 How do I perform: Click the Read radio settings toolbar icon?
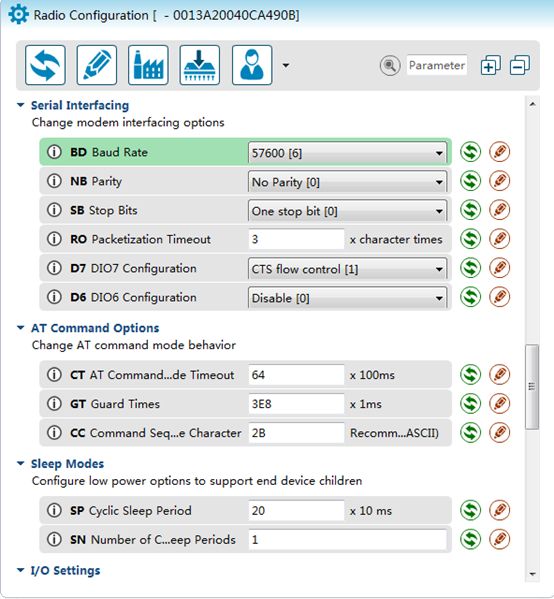click(x=45, y=65)
